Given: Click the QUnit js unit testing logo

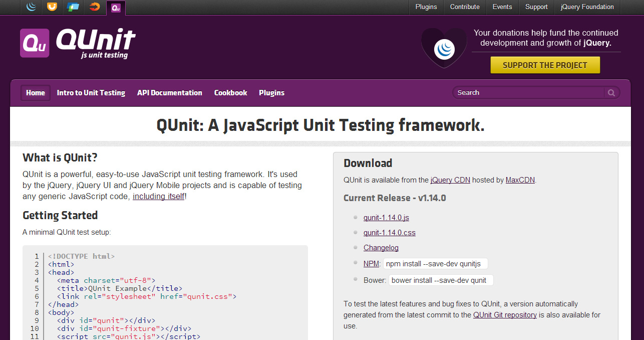Looking at the screenshot, I should point(78,44).
